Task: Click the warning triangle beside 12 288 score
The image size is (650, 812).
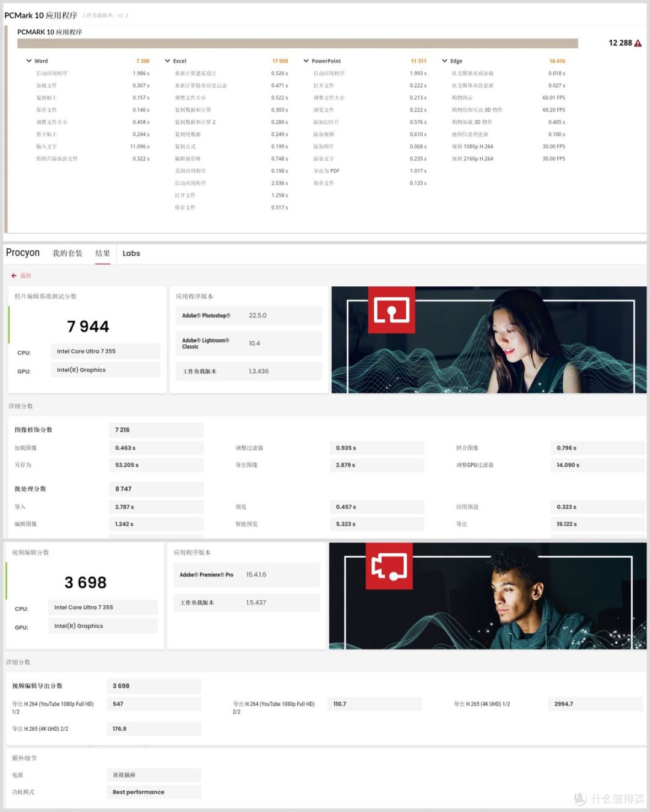Action: (638, 43)
